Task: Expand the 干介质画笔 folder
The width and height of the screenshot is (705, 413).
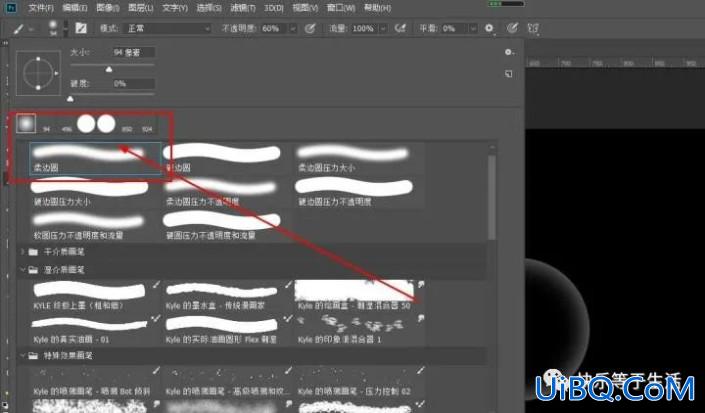Action: point(22,252)
